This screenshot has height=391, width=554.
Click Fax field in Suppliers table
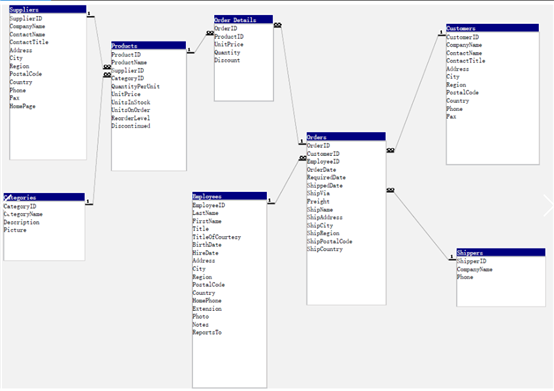click(14, 98)
